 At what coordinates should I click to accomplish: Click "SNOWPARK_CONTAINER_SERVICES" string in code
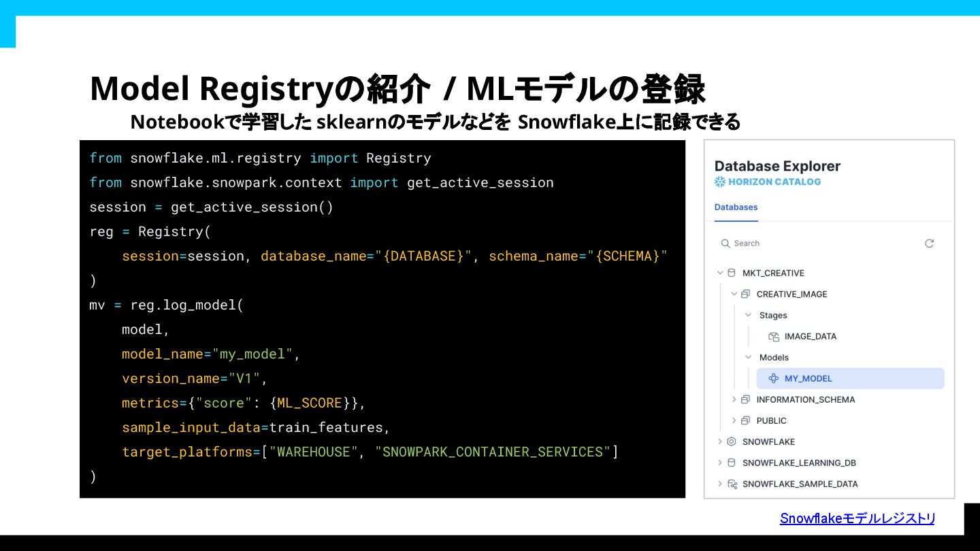tap(493, 452)
